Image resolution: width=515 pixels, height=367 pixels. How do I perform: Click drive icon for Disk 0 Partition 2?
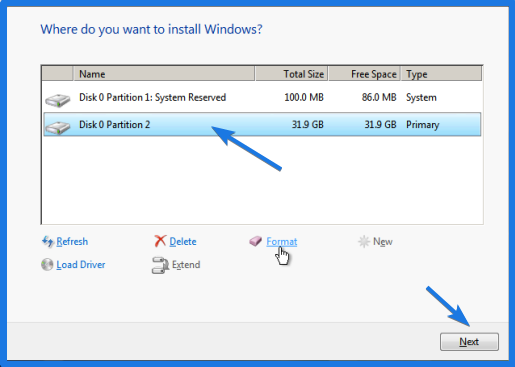(58, 127)
